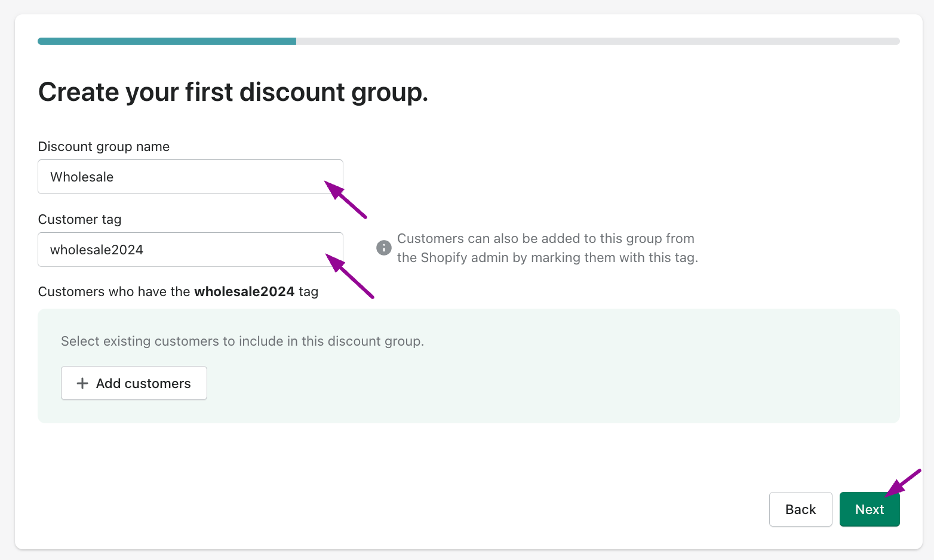Focus the Discount group name field containing Wholesale
The image size is (934, 560).
click(191, 177)
